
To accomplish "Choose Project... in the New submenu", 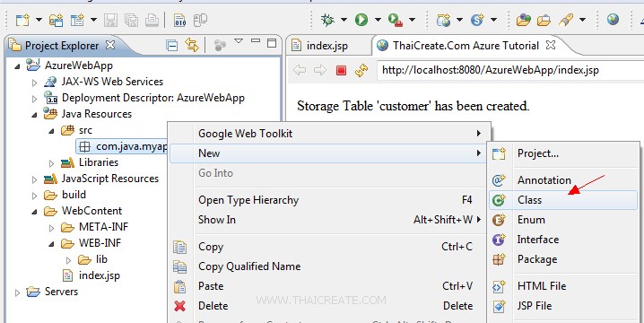I will (x=563, y=153).
